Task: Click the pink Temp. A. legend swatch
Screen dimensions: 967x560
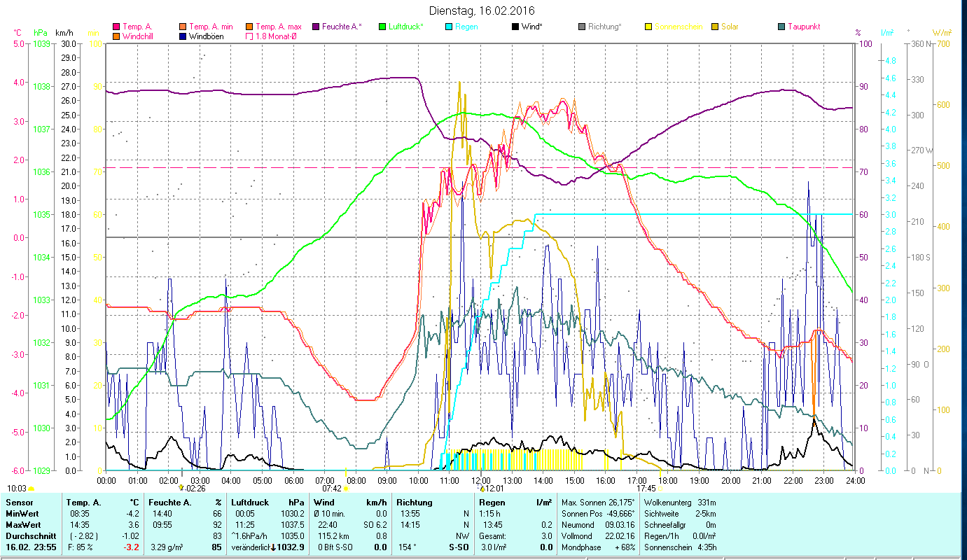Action: point(116,27)
